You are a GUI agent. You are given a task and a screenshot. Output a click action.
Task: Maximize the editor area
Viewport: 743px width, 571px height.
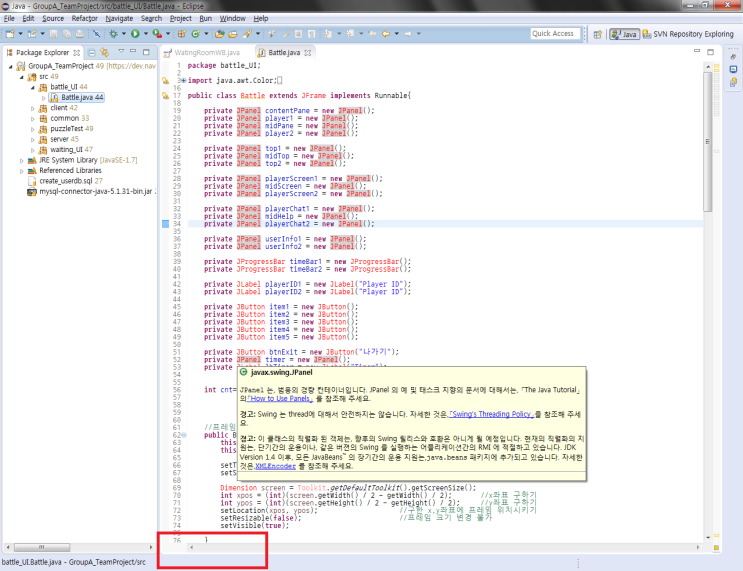coord(710,52)
